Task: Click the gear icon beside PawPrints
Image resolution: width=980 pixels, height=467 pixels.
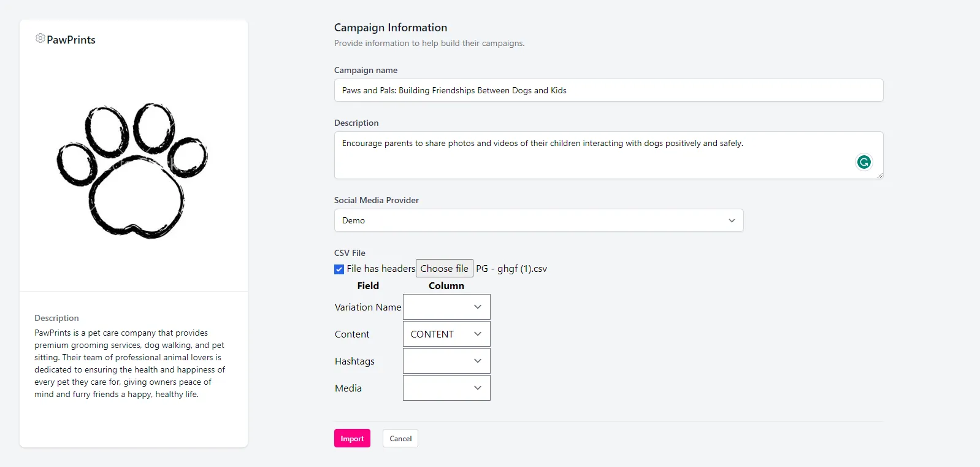Action: [40, 39]
